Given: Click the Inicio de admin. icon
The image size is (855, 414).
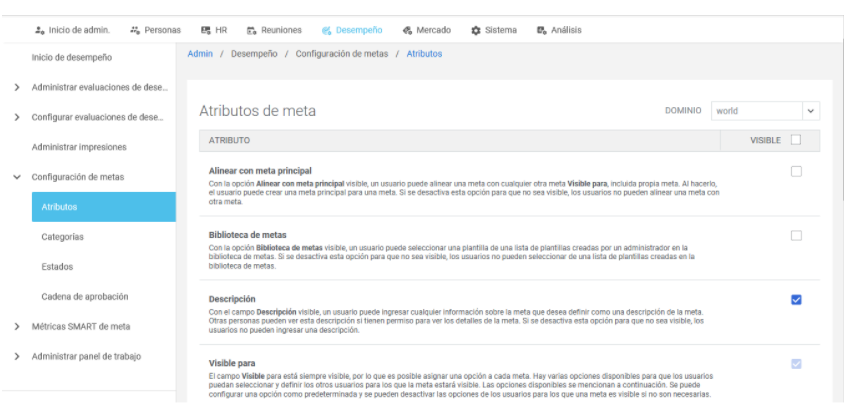Looking at the screenshot, I should (x=39, y=31).
